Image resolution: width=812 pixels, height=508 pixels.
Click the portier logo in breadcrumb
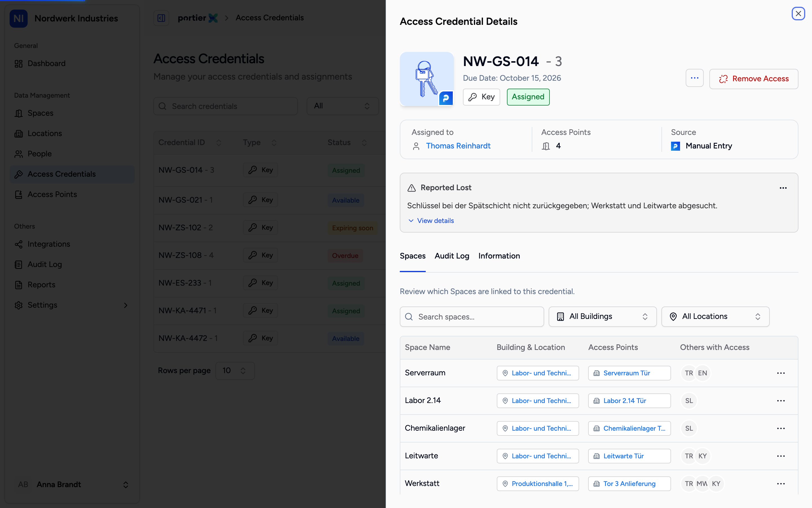click(x=198, y=18)
